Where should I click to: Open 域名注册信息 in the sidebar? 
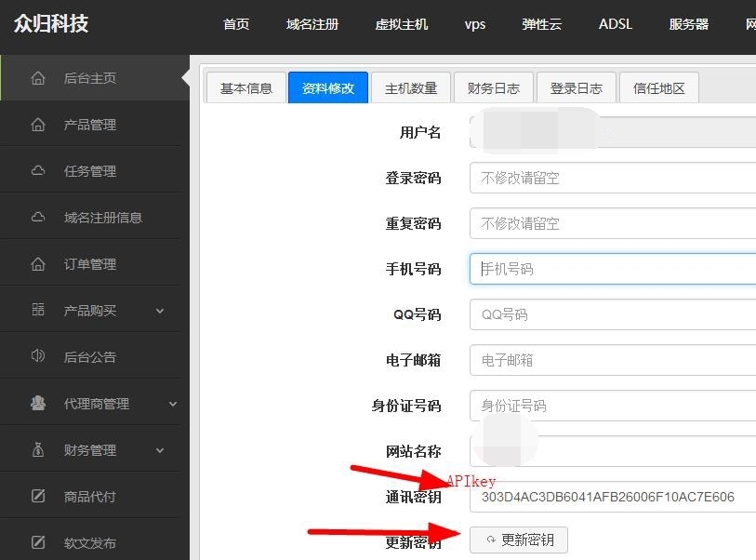95,217
